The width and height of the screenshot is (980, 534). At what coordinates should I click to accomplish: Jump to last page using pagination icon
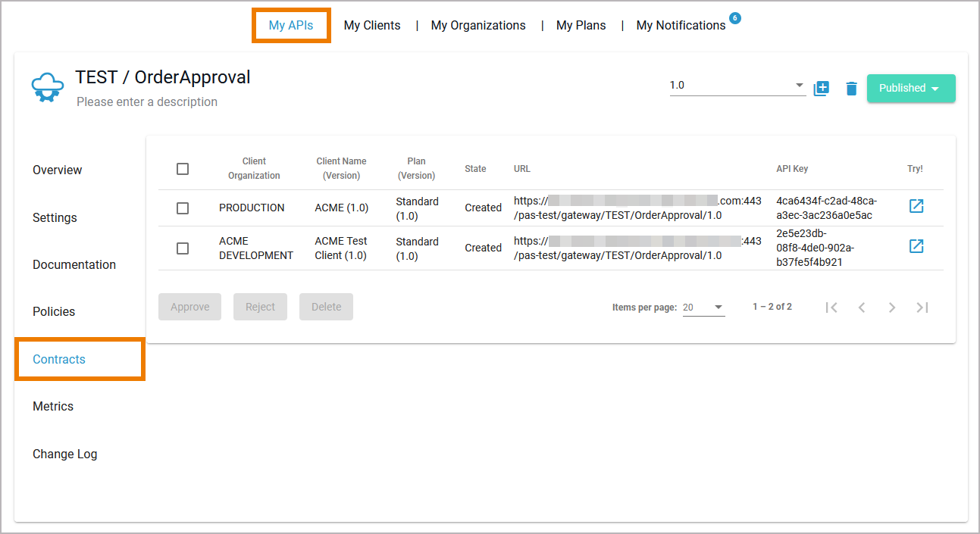click(922, 307)
